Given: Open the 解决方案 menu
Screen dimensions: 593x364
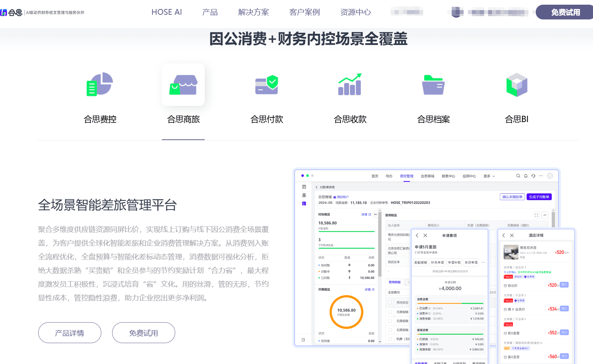Looking at the screenshot, I should pyautogui.click(x=253, y=12).
